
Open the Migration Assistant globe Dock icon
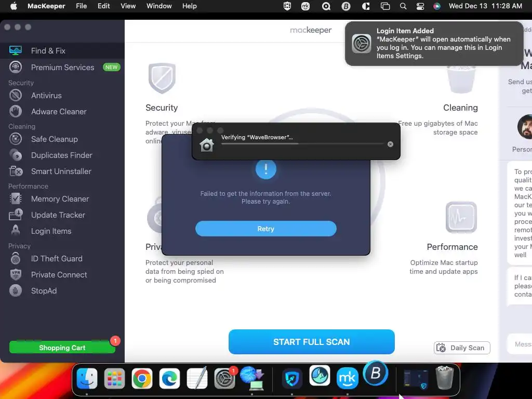tap(252, 378)
